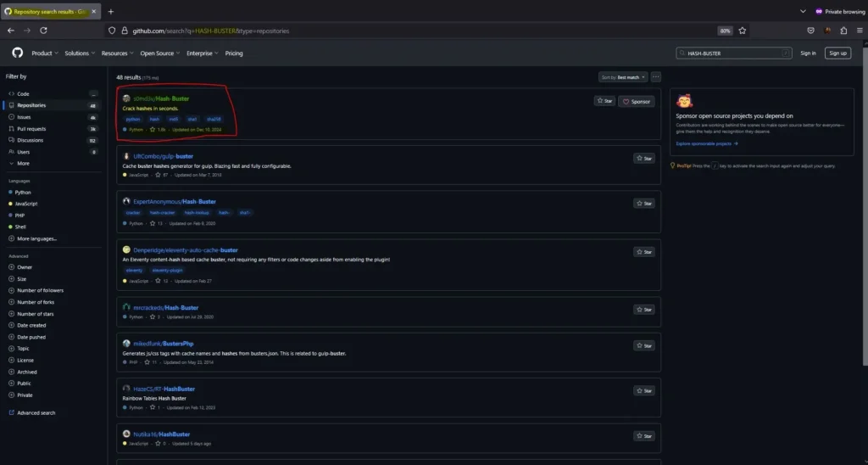Expand the Resources dropdown menu
This screenshot has height=465, width=868.
tap(117, 53)
